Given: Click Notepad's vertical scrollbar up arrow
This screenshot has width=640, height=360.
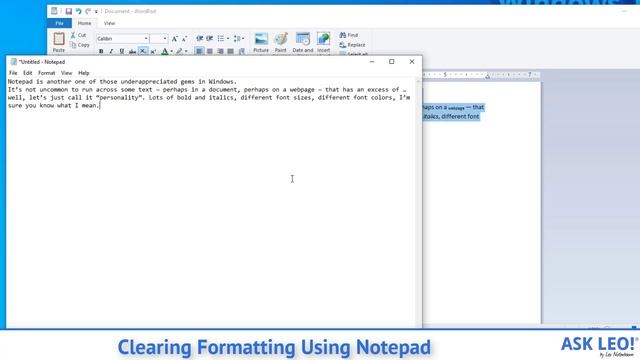Looking at the screenshot, I should click(418, 81).
